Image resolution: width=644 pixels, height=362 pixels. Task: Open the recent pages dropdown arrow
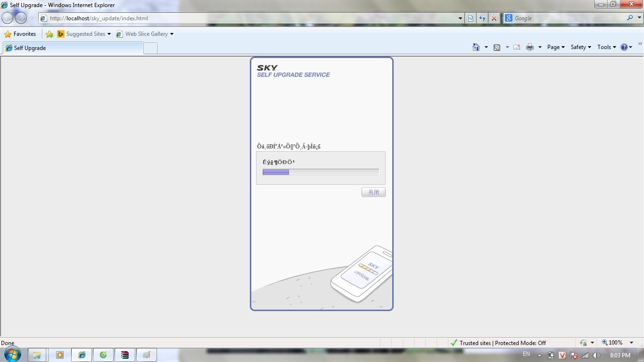pos(32,18)
